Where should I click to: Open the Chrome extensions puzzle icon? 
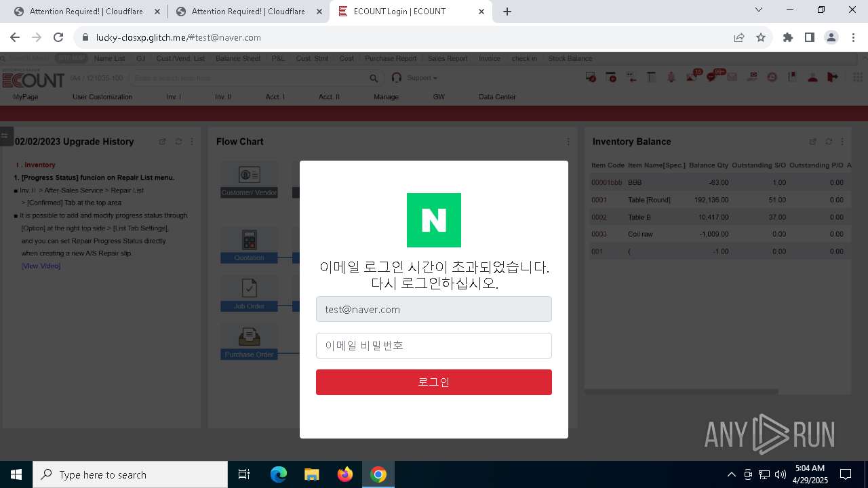pyautogui.click(x=787, y=37)
